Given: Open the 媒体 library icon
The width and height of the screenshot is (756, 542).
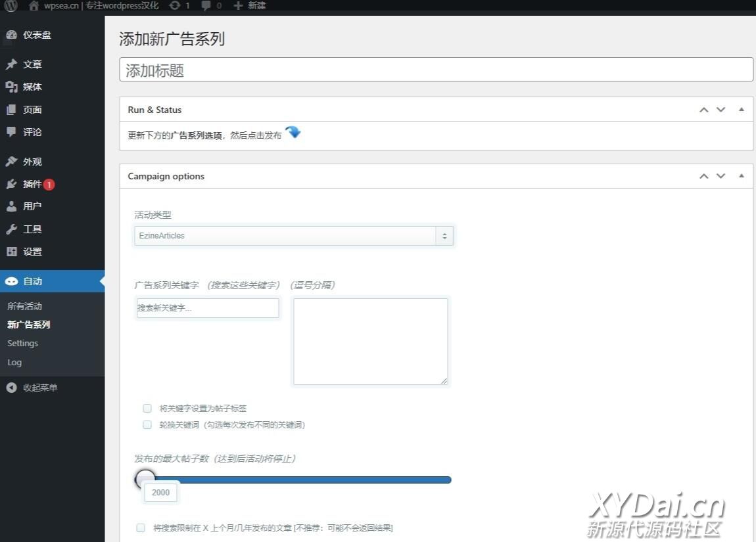Looking at the screenshot, I should [12, 86].
